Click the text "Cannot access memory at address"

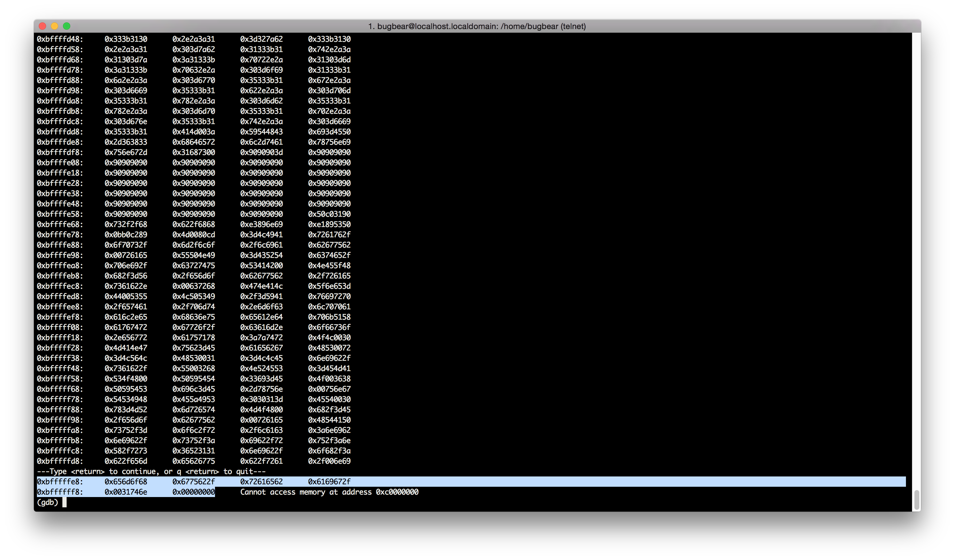point(306,492)
